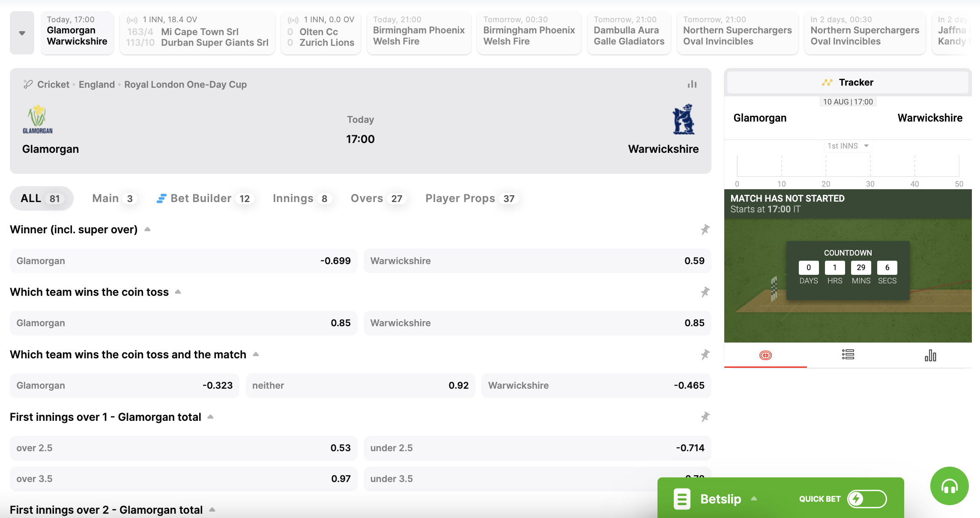Bet on Glamorgan to win at -0.699
The height and width of the screenshot is (518, 980).
pos(183,261)
